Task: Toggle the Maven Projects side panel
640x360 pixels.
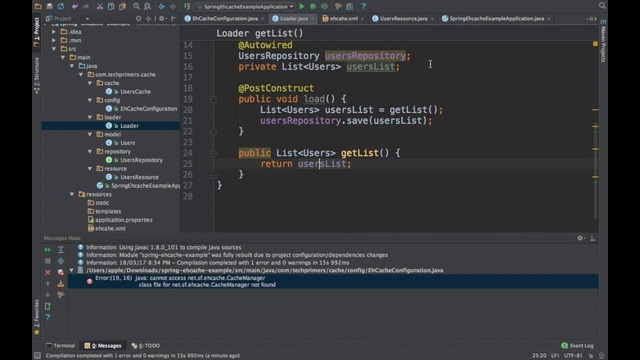Action: [603, 41]
